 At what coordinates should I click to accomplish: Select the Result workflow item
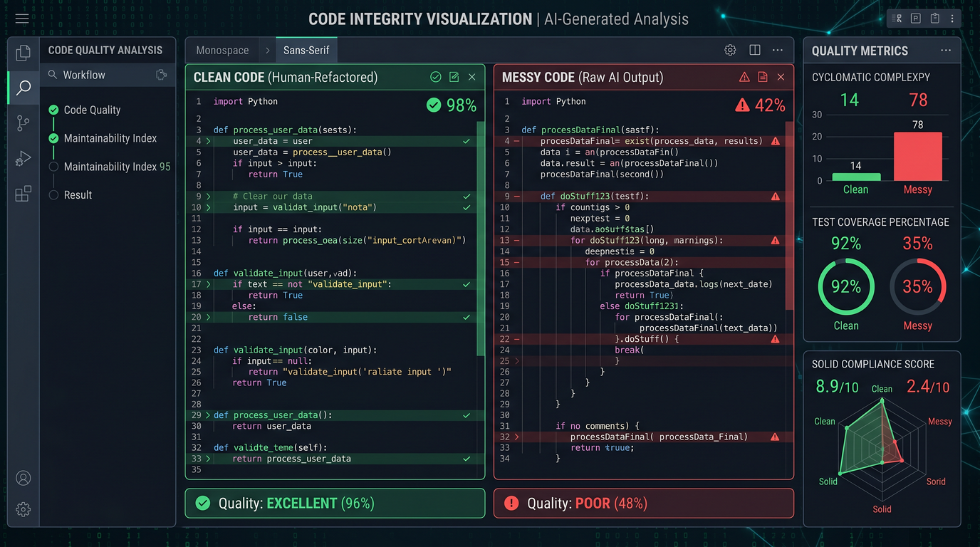pos(78,195)
